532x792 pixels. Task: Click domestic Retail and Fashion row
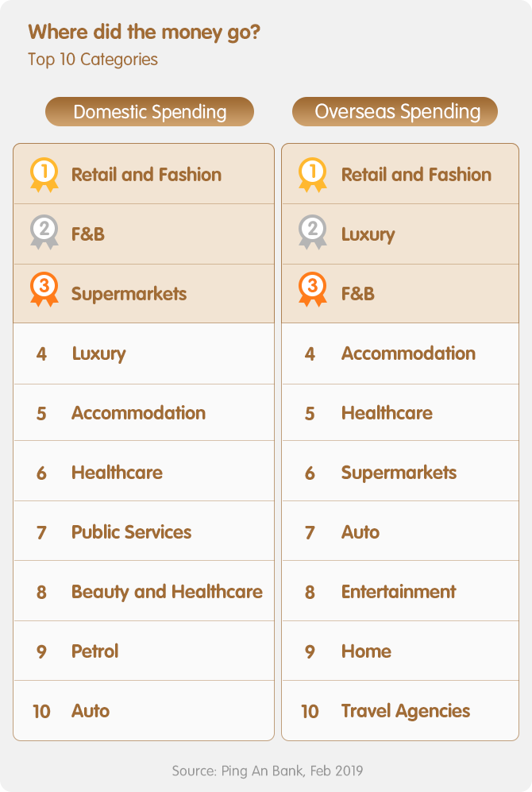(144, 174)
